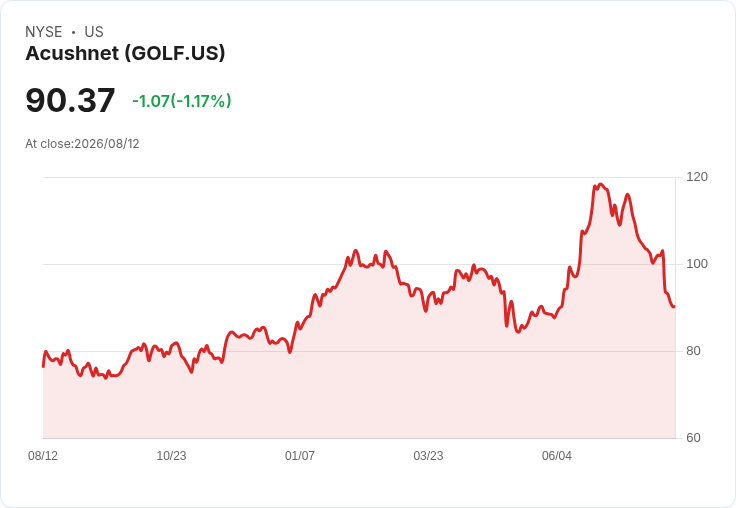Viewport: 736px width, 508px height.
Task: Select the NYSE exchange label
Action: coord(44,32)
